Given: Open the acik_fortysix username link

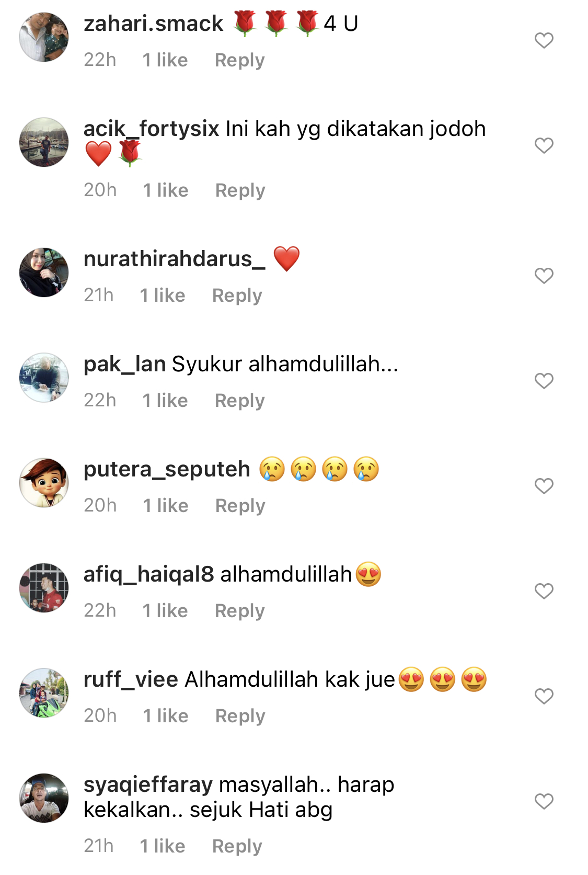Looking at the screenshot, I should point(152,129).
